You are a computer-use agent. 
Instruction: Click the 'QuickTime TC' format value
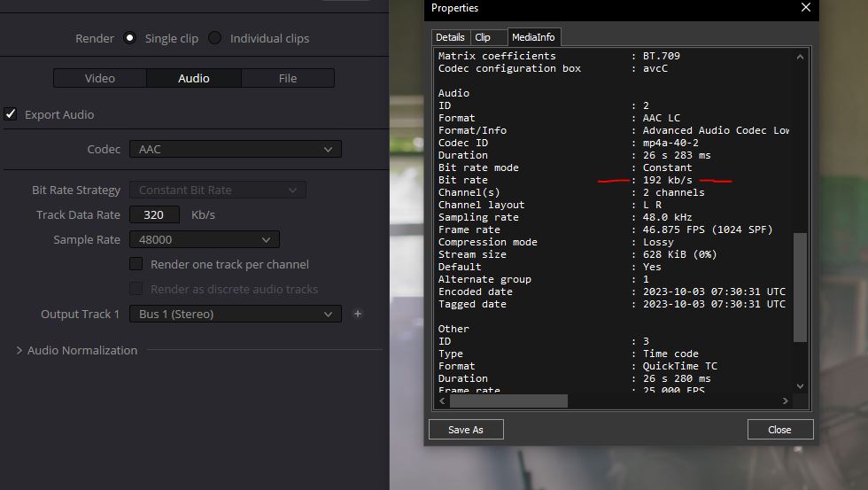tap(680, 366)
